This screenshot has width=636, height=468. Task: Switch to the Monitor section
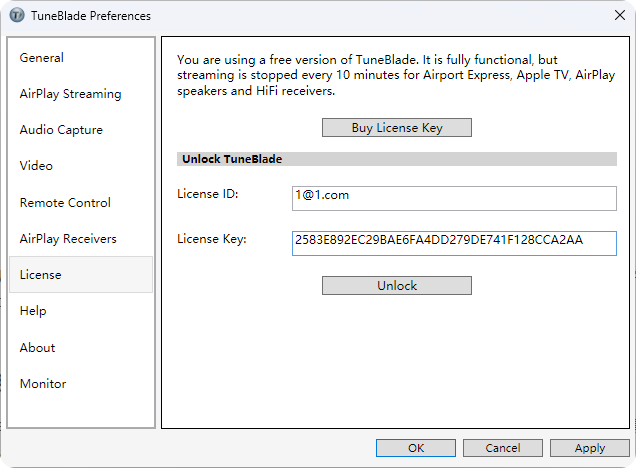(x=43, y=384)
